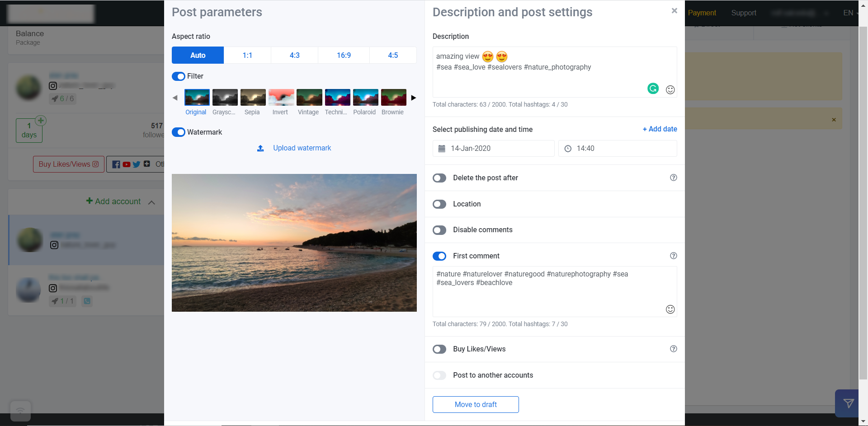Enable Disable comments toggle
The image size is (868, 426).
(x=439, y=230)
